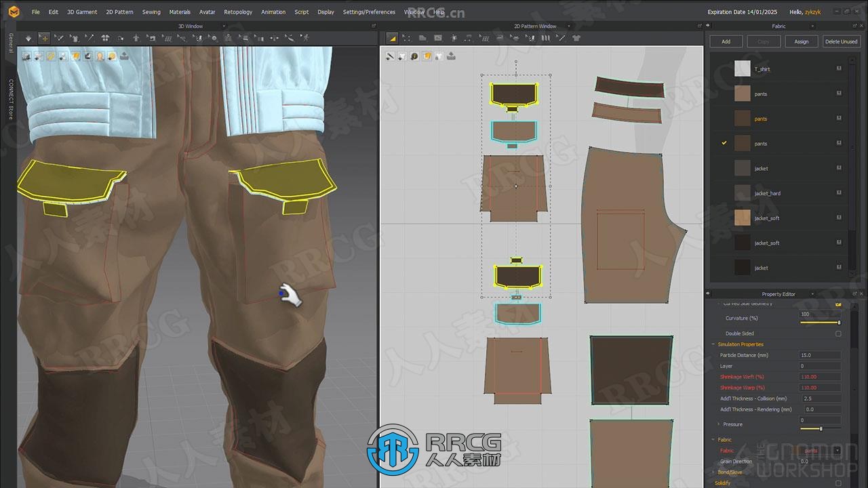Toggle the Double Sided checkbox
This screenshot has height=488, width=868.
click(x=838, y=333)
